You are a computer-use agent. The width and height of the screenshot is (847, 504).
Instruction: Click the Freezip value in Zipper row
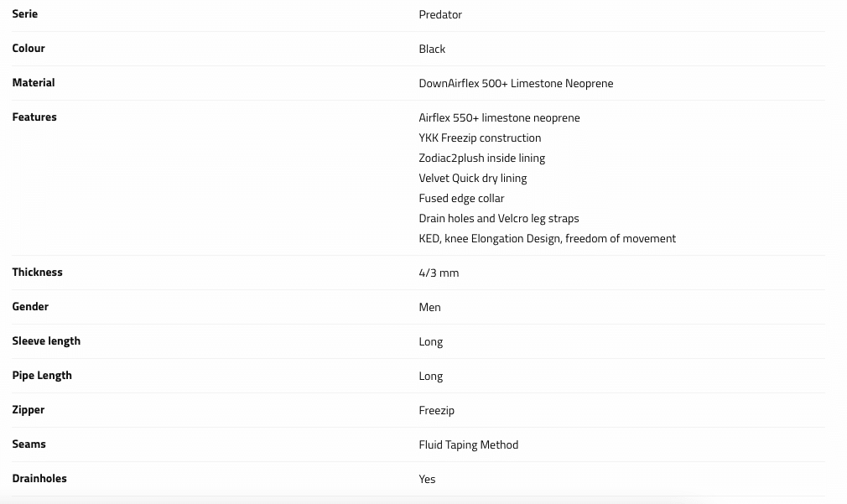[436, 410]
